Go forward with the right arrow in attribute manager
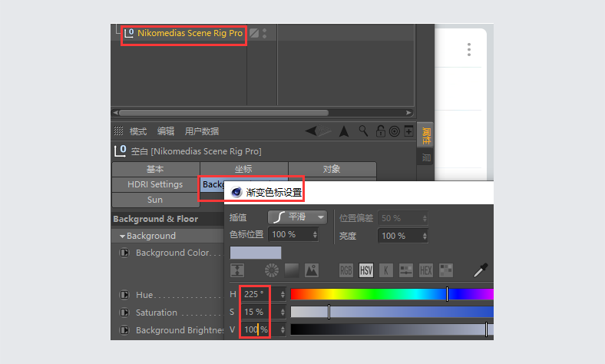 tap(325, 131)
